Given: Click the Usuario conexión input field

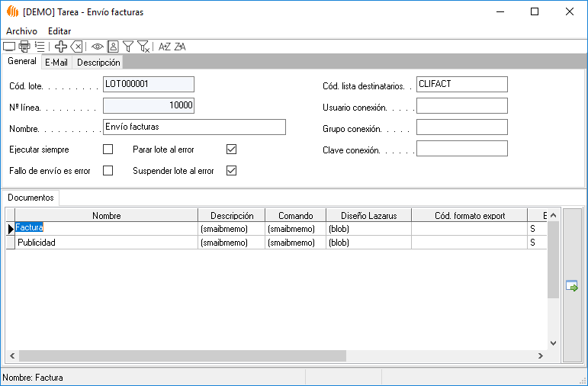Looking at the screenshot, I should 461,106.
